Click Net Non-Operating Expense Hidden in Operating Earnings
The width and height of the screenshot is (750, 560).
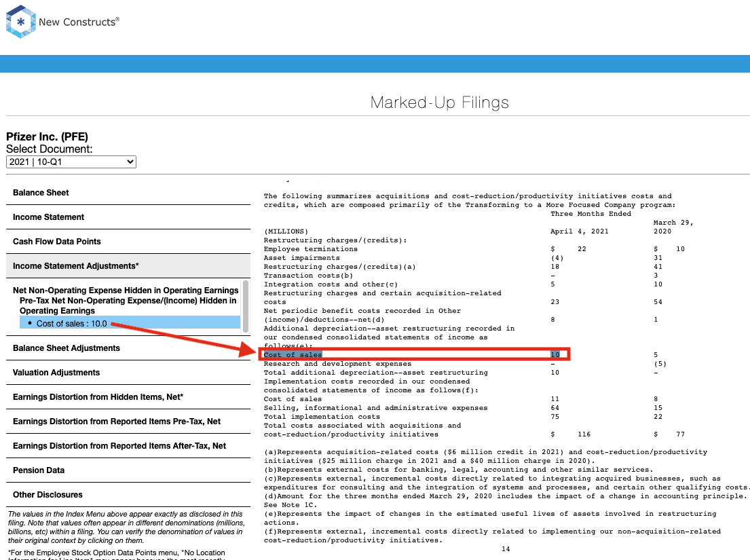pos(126,291)
